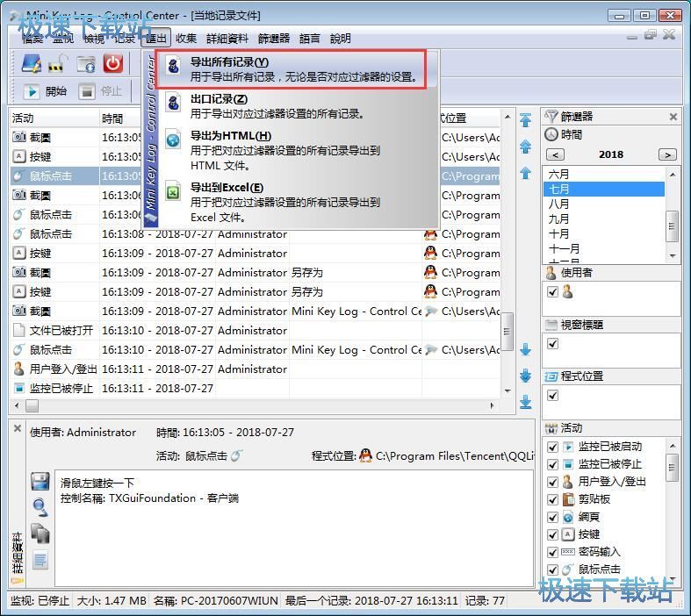The width and height of the screenshot is (691, 616).
Task: Select 八月 in the month list
Action: (604, 204)
